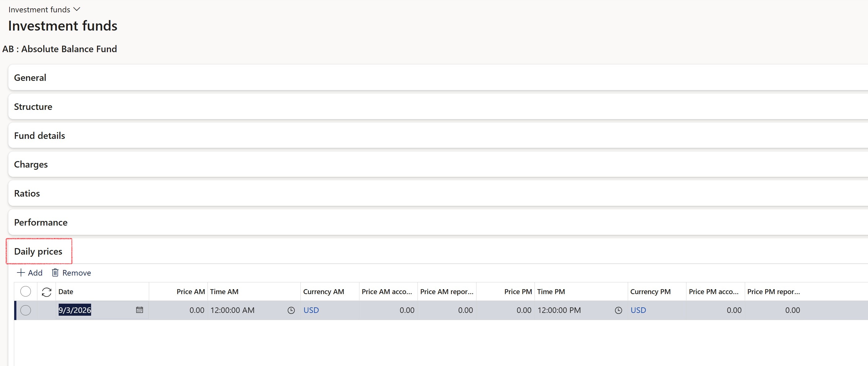
Task: Click the Currency AM column header
Action: 330,292
